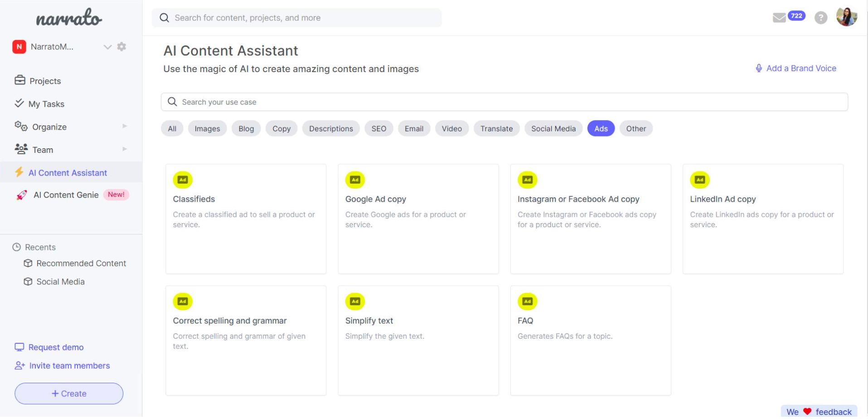Screen dimensions: 868x419
Task: Select the Video filter tab
Action: click(452, 129)
